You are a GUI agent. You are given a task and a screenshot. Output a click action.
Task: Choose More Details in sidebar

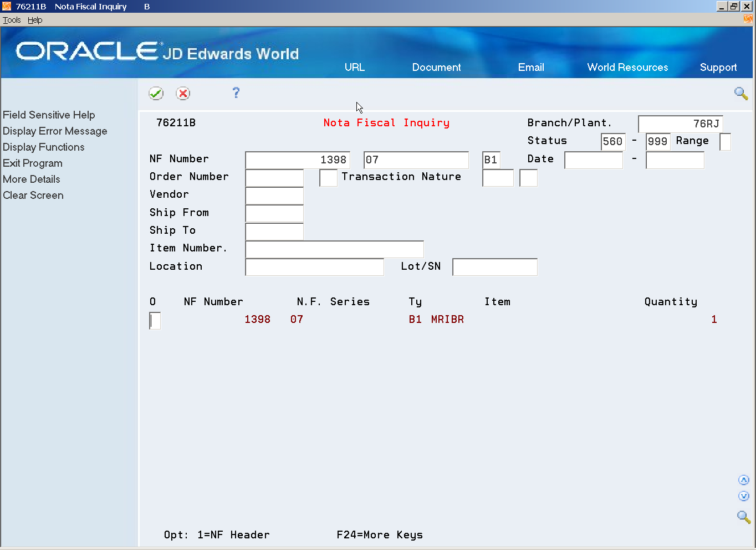pyautogui.click(x=32, y=179)
